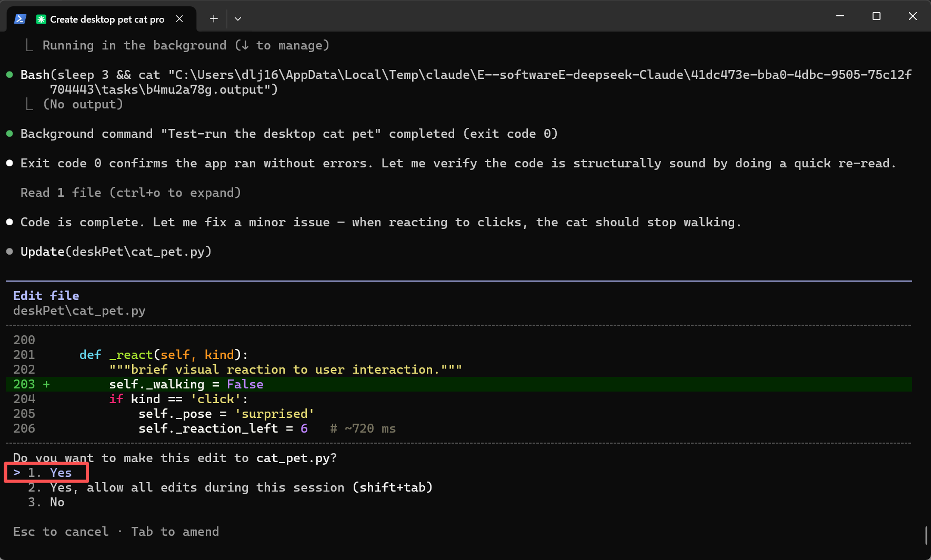The image size is (931, 560).
Task: Click 'Background command "Test-run the desktop cat pet"' line
Action: 289,134
